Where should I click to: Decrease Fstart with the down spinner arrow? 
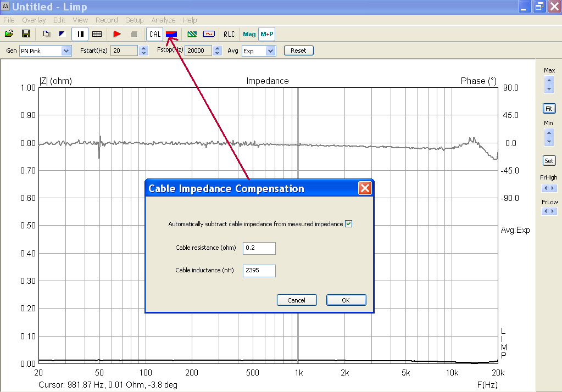coord(144,53)
